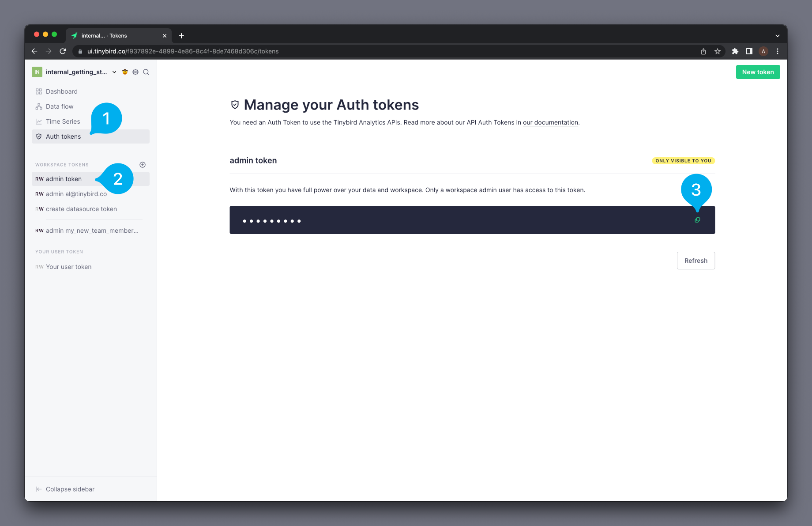Viewport: 812px width, 526px height.
Task: Select the create datasource token
Action: (x=91, y=209)
